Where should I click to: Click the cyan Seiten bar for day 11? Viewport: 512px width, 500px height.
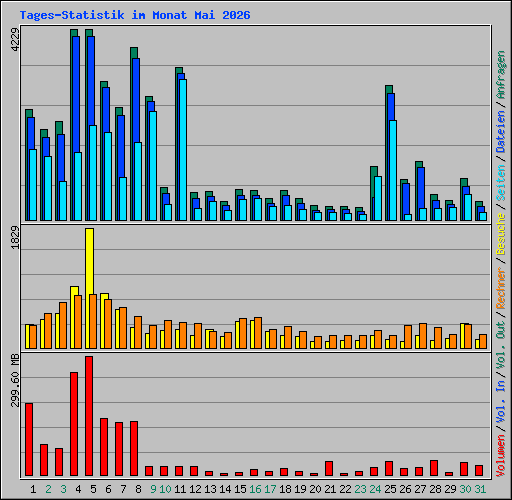183,150
